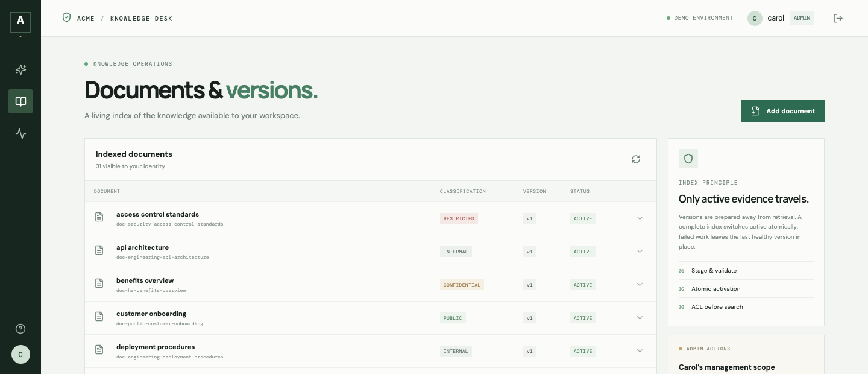Click the RESTRICTED classification tag
Screen dimensions: 868x374
(459, 218)
